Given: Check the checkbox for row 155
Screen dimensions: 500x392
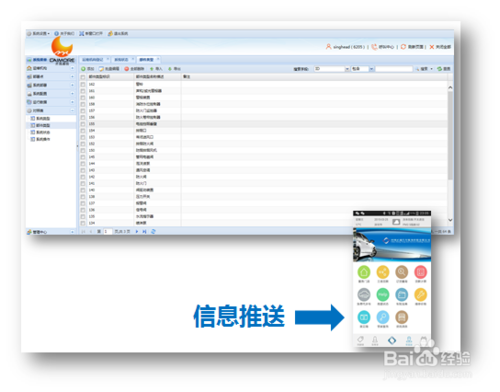Looking at the screenshot, I should pyautogui.click(x=83, y=124).
